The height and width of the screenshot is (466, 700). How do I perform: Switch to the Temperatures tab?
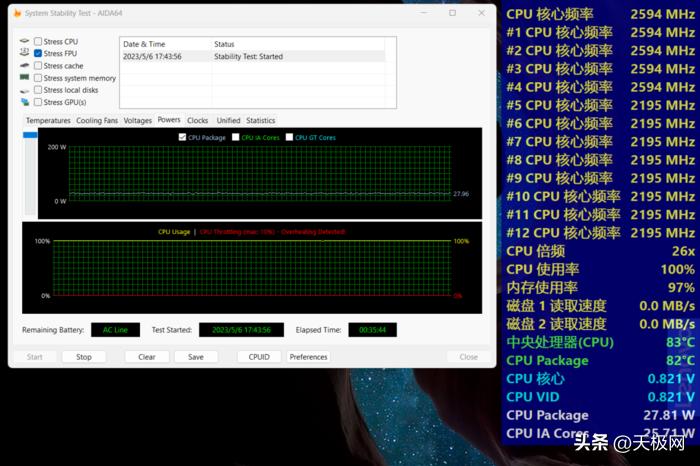tap(48, 121)
